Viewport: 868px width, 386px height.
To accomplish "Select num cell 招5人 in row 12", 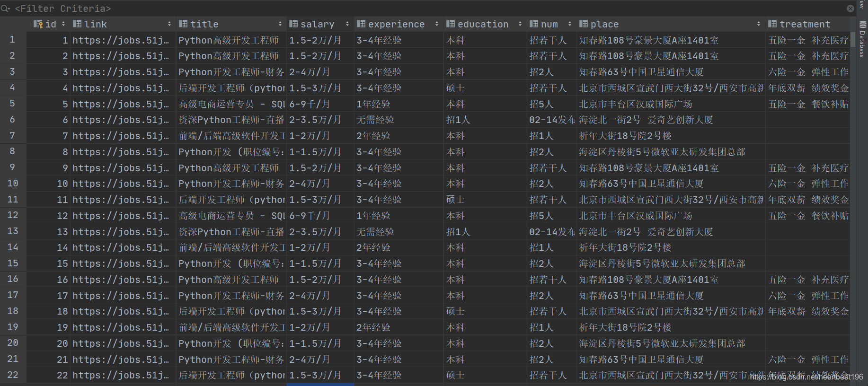I will pyautogui.click(x=551, y=216).
